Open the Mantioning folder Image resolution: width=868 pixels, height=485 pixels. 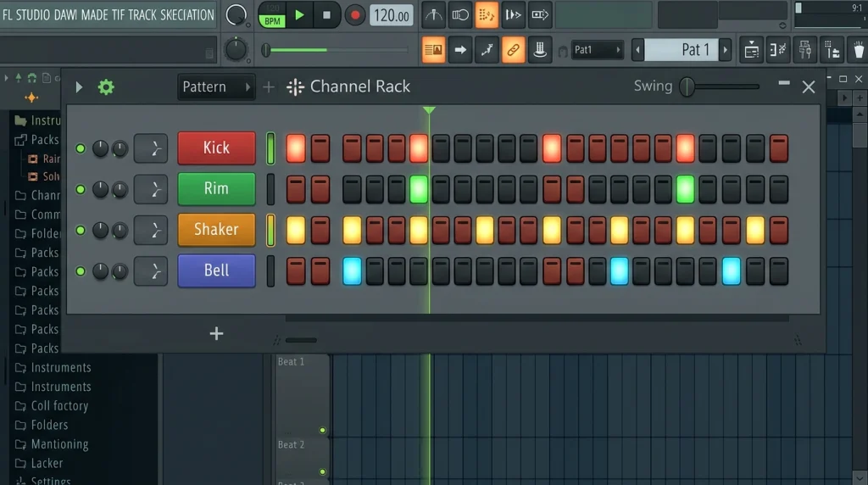point(52,444)
